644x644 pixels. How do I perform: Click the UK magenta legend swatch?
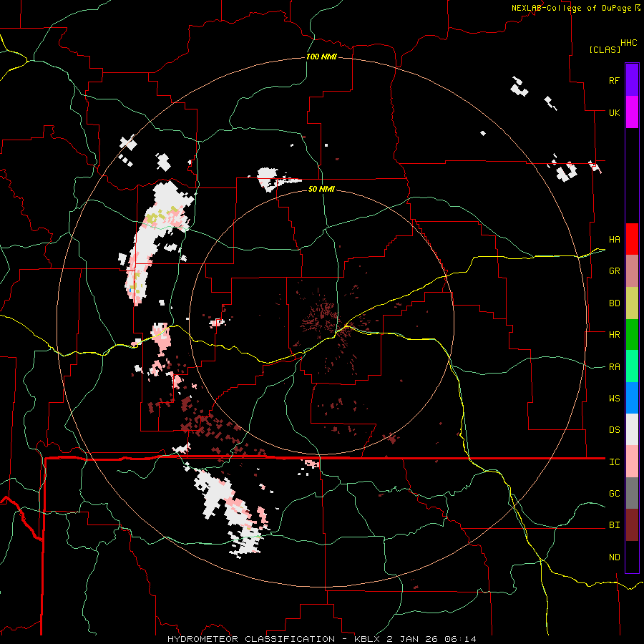(632, 112)
